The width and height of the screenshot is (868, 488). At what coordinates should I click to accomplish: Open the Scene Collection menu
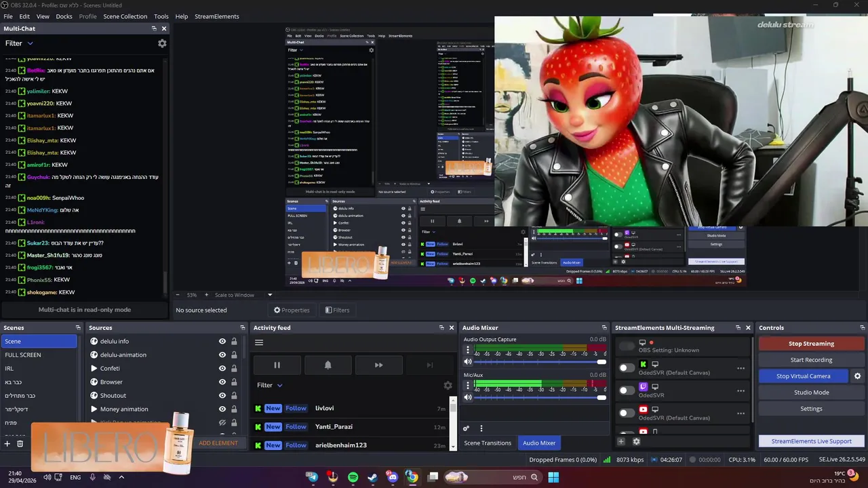click(125, 16)
